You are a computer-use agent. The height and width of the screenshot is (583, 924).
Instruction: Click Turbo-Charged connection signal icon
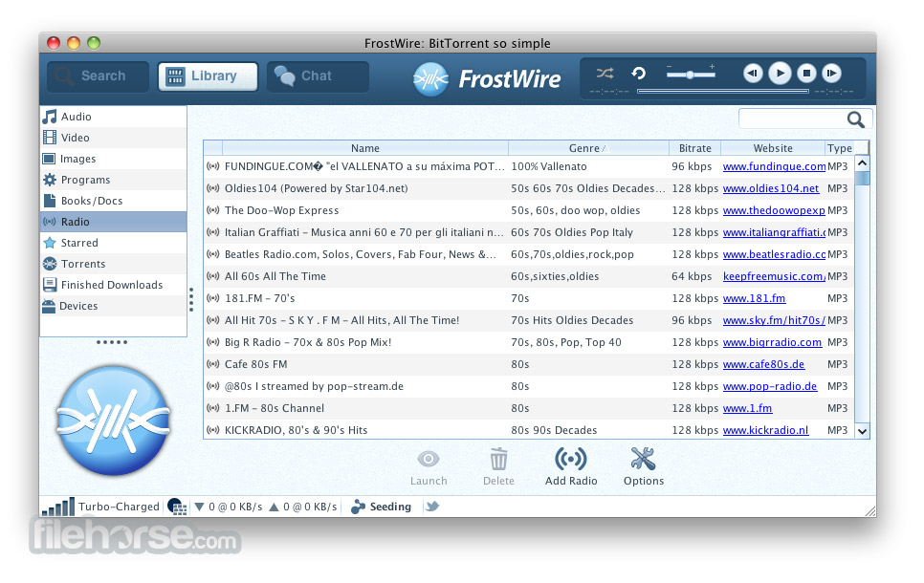pos(58,507)
